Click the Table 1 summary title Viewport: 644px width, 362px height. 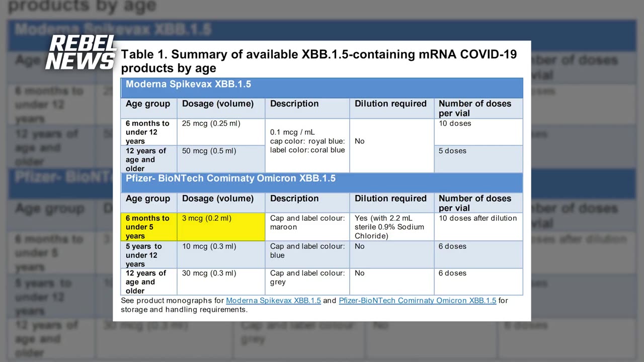[319, 61]
